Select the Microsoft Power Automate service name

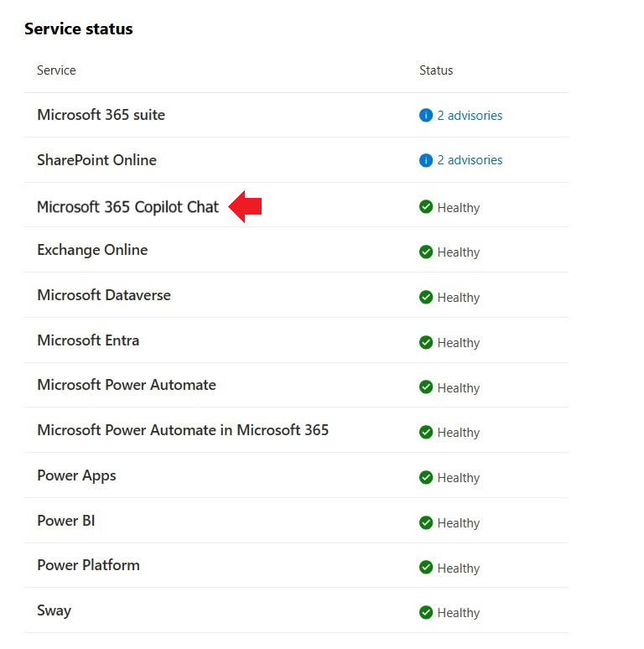click(x=127, y=385)
